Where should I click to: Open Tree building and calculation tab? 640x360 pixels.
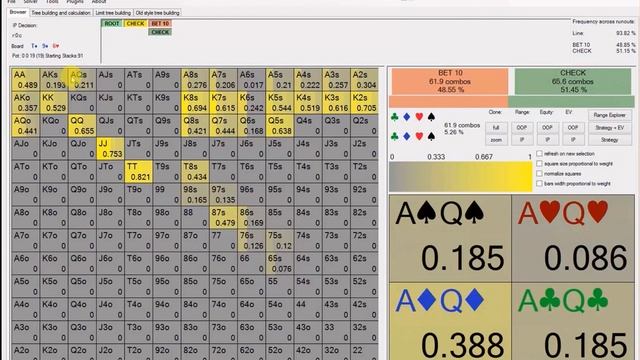point(61,13)
